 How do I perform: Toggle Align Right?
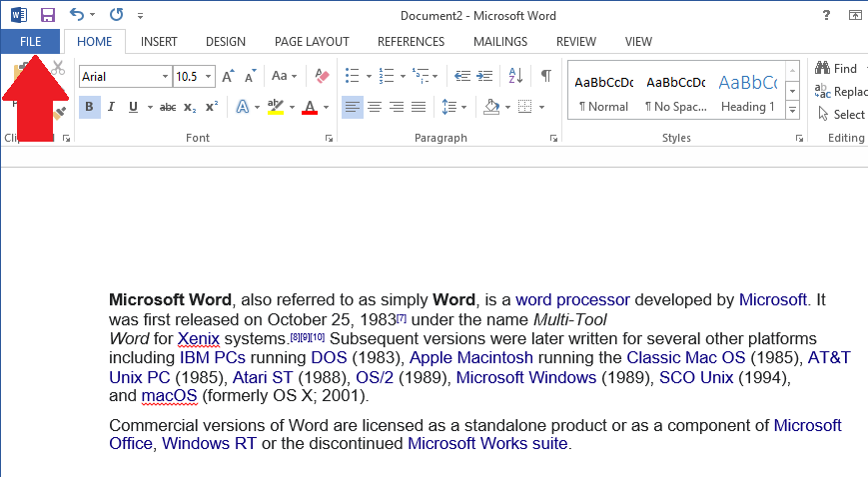(x=397, y=107)
